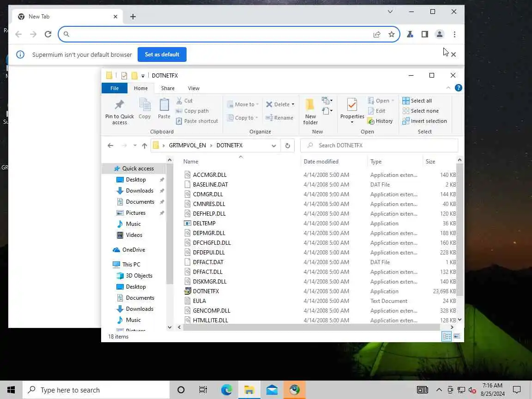The height and width of the screenshot is (399, 532).
Task: Click the Copy ribbon icon
Action: point(145,105)
